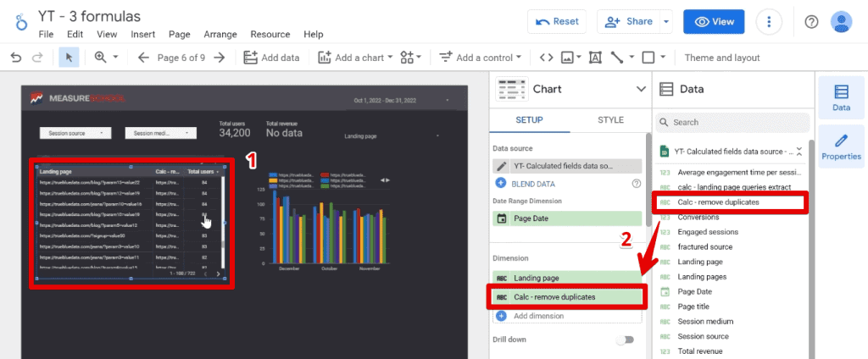Click the Redo arrow icon
Screen dimensions: 868x359
37,58
